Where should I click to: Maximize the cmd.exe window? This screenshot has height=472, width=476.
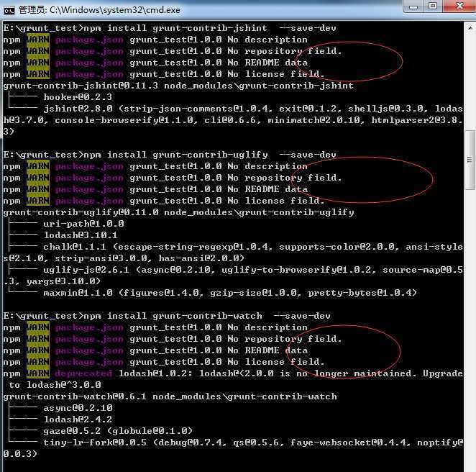click(433, 6)
